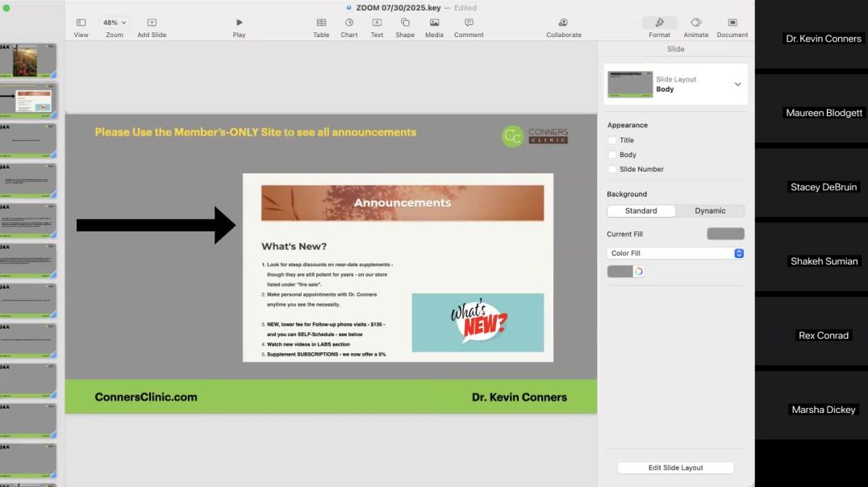Select the Standard background option
Image resolution: width=868 pixels, height=487 pixels.
point(641,211)
